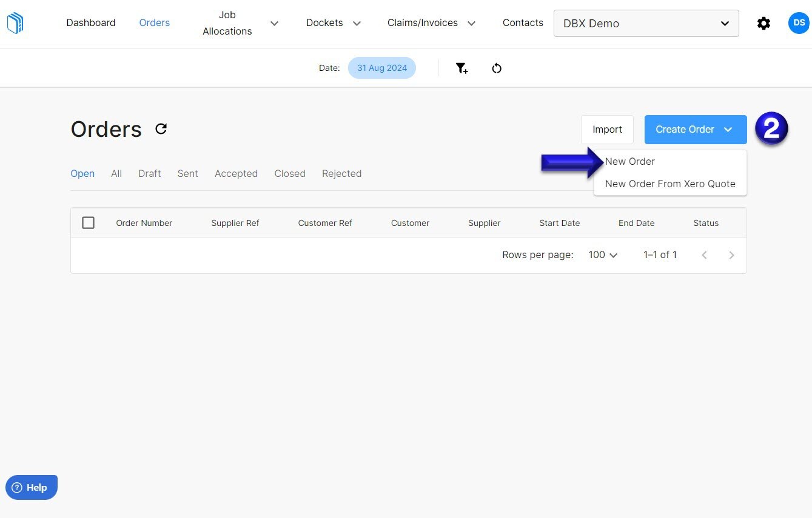
Task: Click the Import button
Action: point(607,129)
